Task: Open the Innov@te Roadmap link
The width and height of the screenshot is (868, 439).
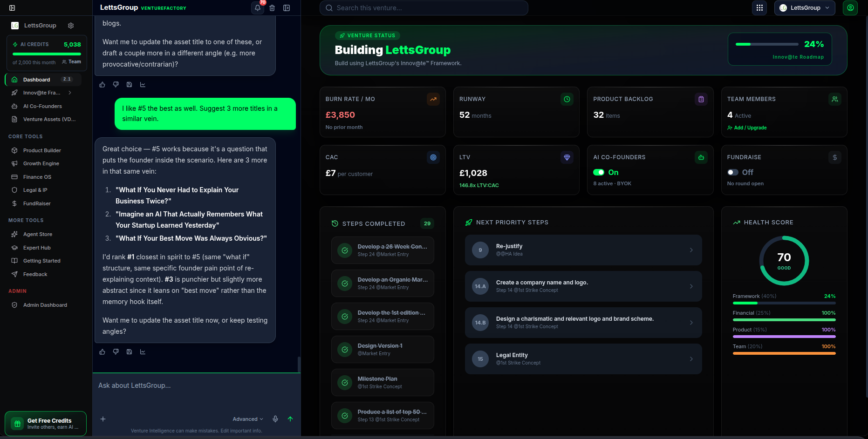Action: pos(798,57)
